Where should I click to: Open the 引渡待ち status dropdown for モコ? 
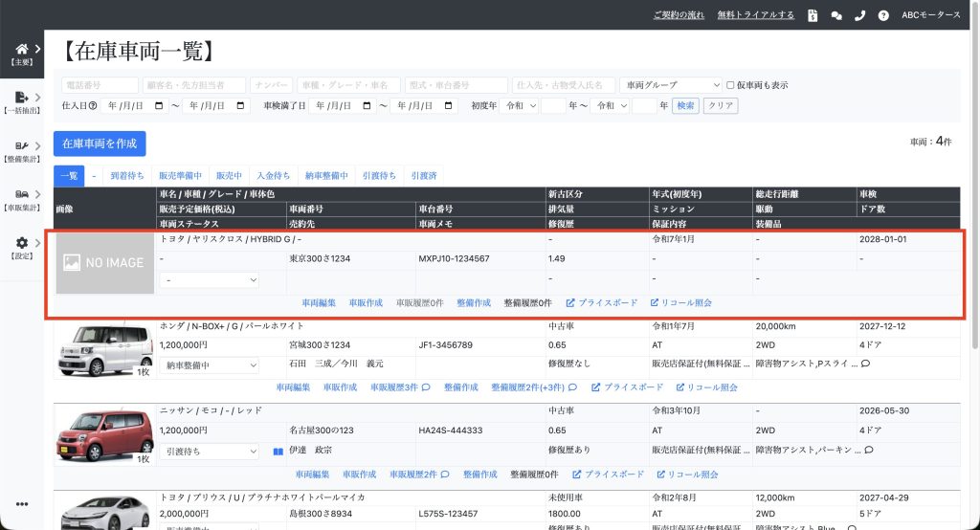coord(210,450)
